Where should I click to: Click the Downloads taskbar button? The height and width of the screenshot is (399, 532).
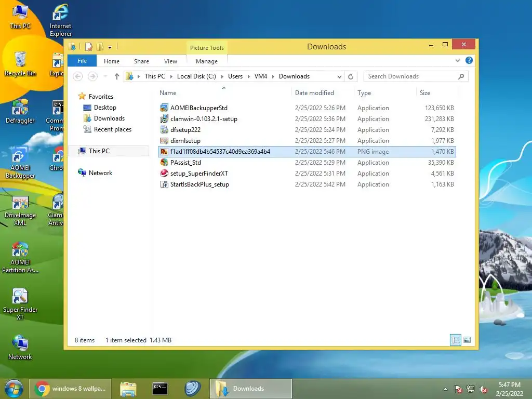[x=251, y=389]
